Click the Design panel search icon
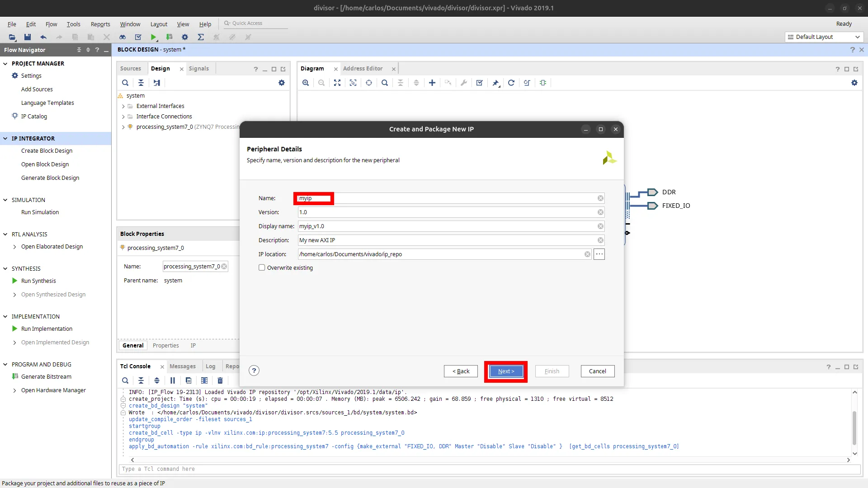The width and height of the screenshot is (868, 488). click(x=125, y=83)
